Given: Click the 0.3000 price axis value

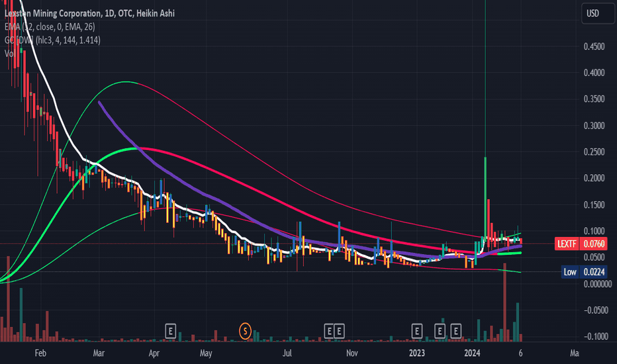Looking at the screenshot, I should click(x=594, y=126).
